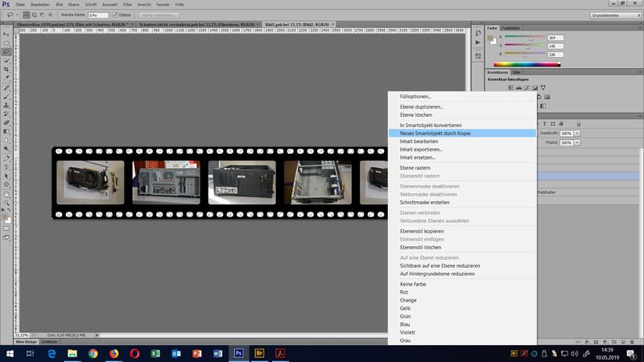Viewport: 644px width, 362px height.
Task: Click 'Ebene duplizieren...' in context menu
Action: coord(421,106)
